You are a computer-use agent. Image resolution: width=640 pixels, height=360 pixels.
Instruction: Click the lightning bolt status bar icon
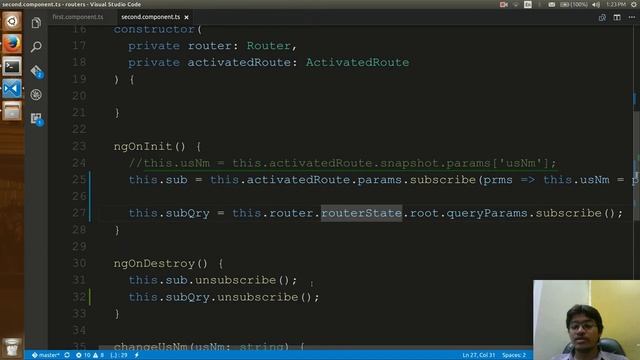point(137,355)
